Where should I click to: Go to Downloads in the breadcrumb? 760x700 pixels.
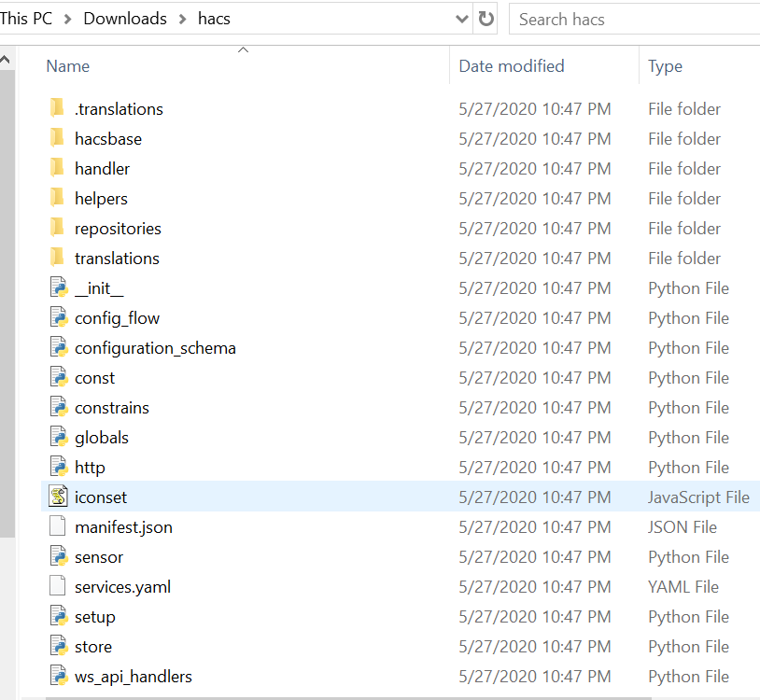point(125,19)
